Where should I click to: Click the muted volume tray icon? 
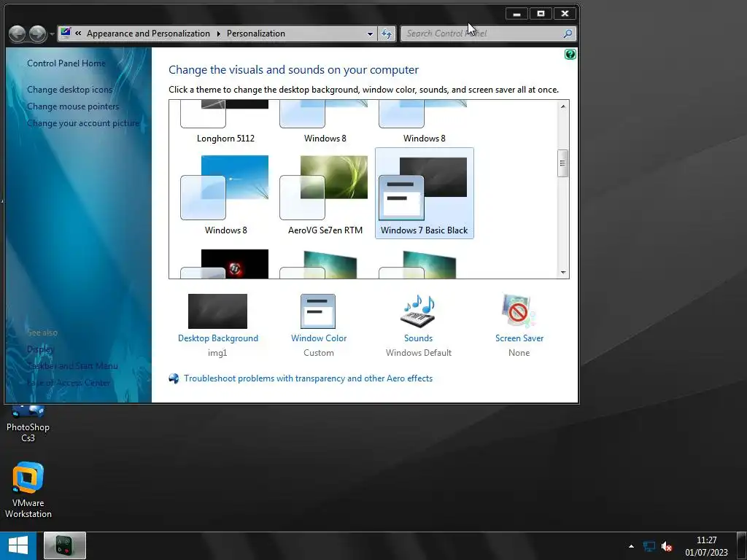667,546
